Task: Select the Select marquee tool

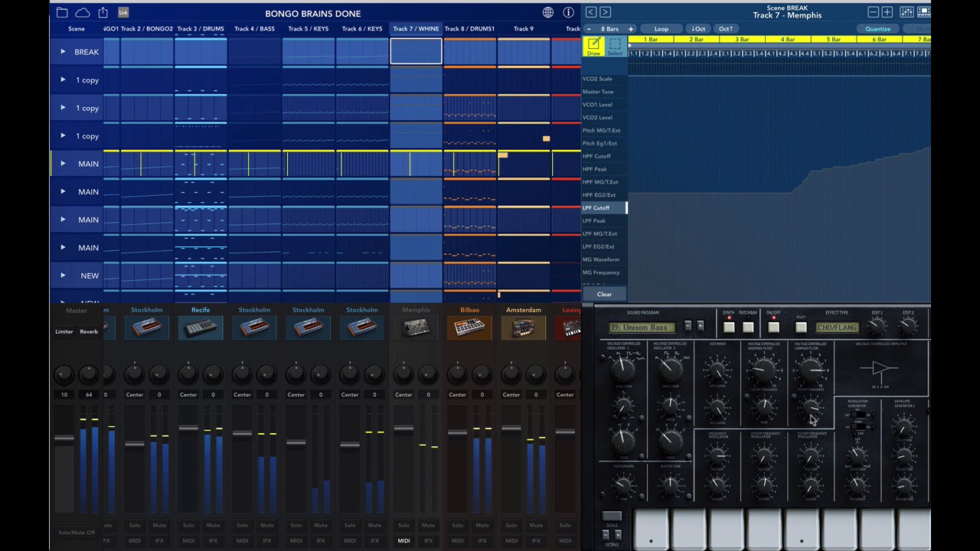Action: coord(615,47)
